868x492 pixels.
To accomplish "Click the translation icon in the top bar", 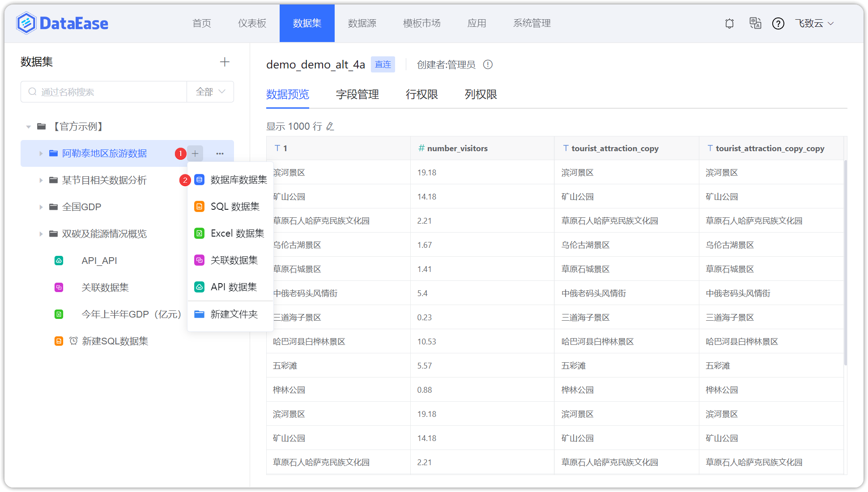I will pyautogui.click(x=755, y=23).
